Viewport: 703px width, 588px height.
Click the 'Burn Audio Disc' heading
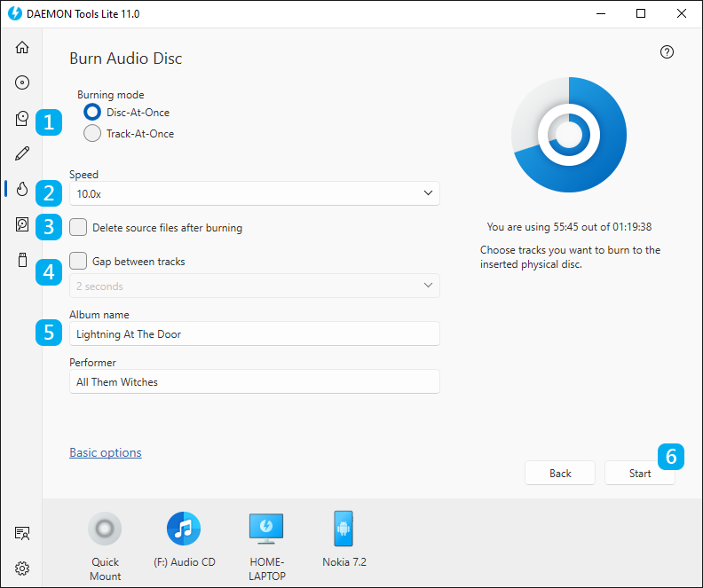[x=125, y=59]
